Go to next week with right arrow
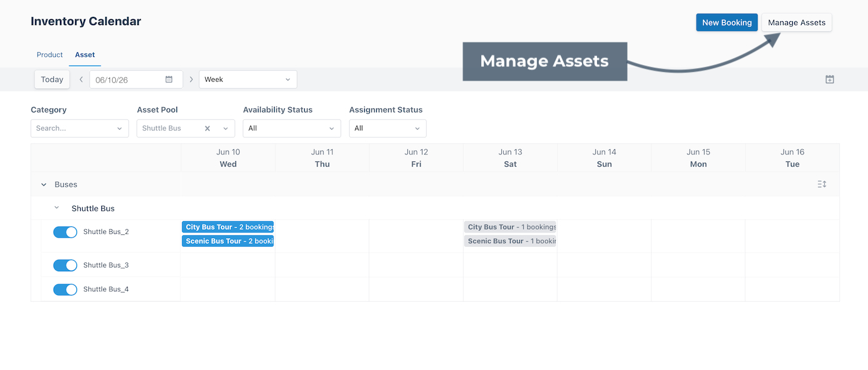 [x=191, y=79]
